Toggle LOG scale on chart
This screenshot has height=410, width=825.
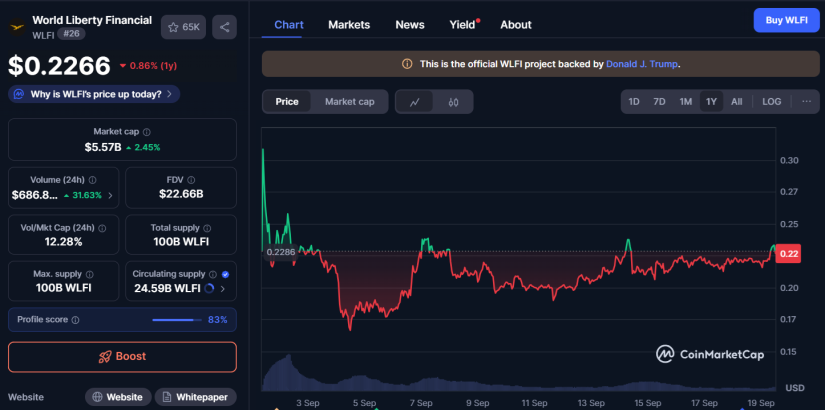pyautogui.click(x=772, y=102)
